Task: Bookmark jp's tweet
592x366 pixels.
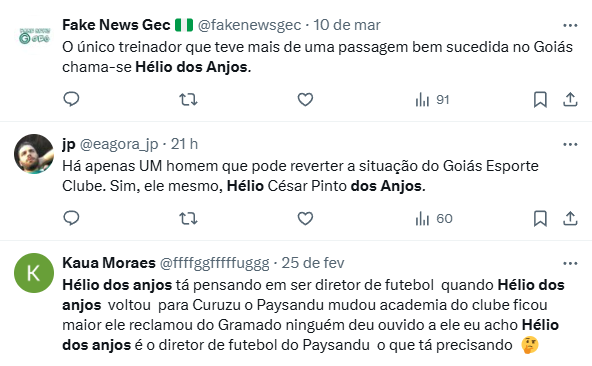Action: (540, 219)
